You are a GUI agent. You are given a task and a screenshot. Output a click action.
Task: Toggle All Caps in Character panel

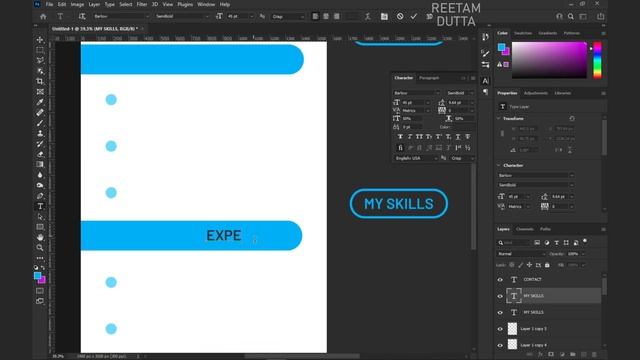coord(419,137)
